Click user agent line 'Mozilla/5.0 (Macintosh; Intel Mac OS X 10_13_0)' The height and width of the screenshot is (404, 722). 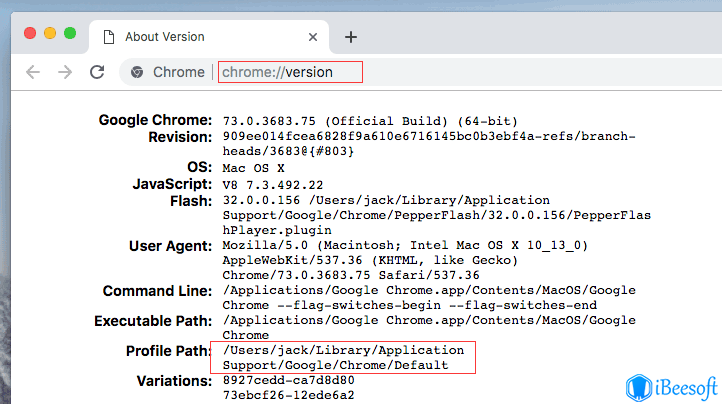click(x=405, y=246)
